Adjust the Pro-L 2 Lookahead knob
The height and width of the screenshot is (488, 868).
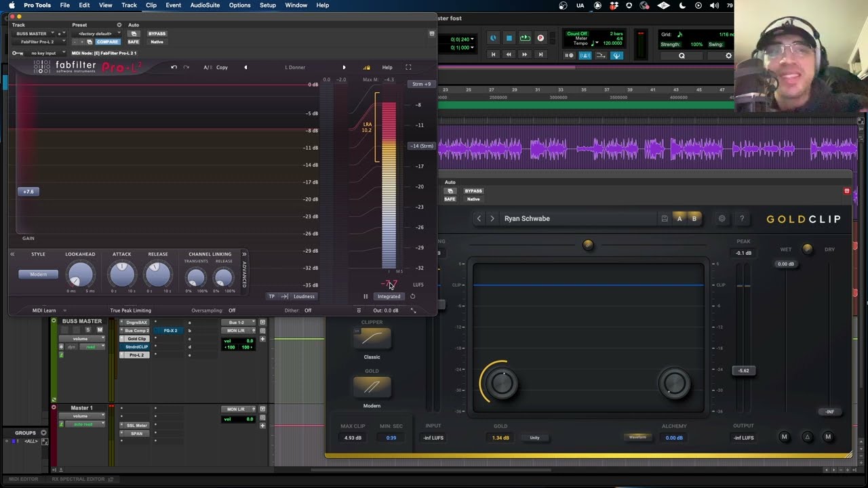click(80, 274)
